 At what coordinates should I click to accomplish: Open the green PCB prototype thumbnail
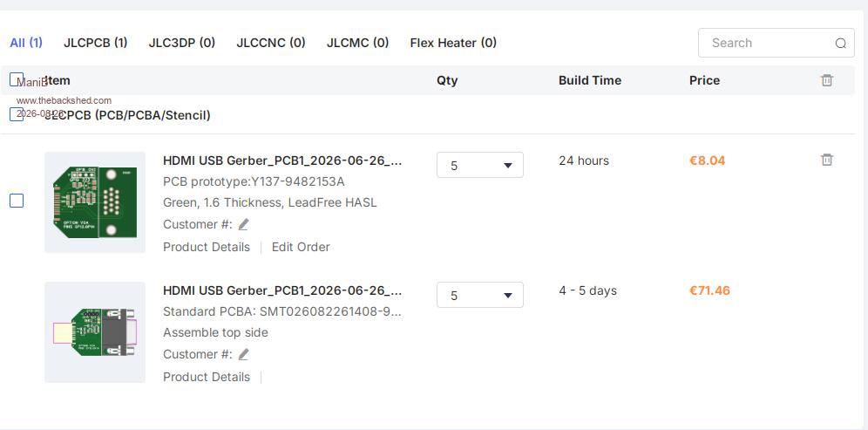(95, 202)
